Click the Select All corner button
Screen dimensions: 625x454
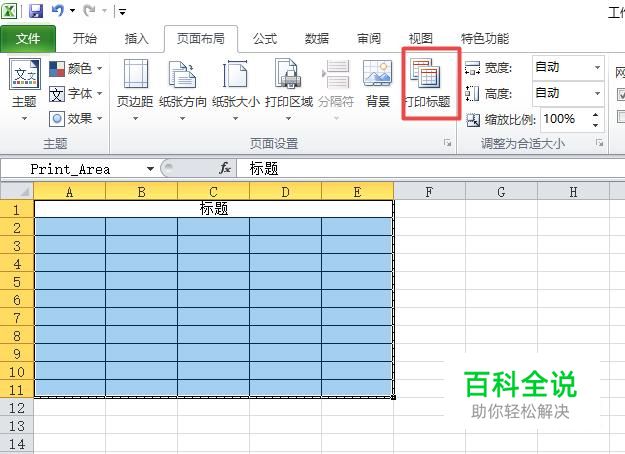[17, 192]
